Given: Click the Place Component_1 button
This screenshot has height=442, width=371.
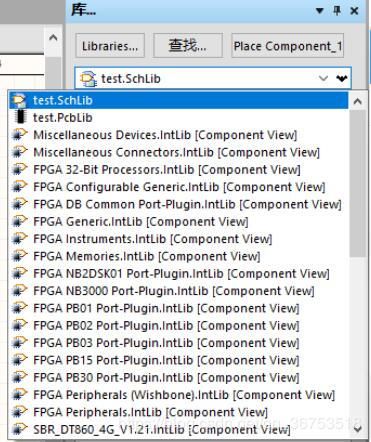Looking at the screenshot, I should click(x=288, y=46).
